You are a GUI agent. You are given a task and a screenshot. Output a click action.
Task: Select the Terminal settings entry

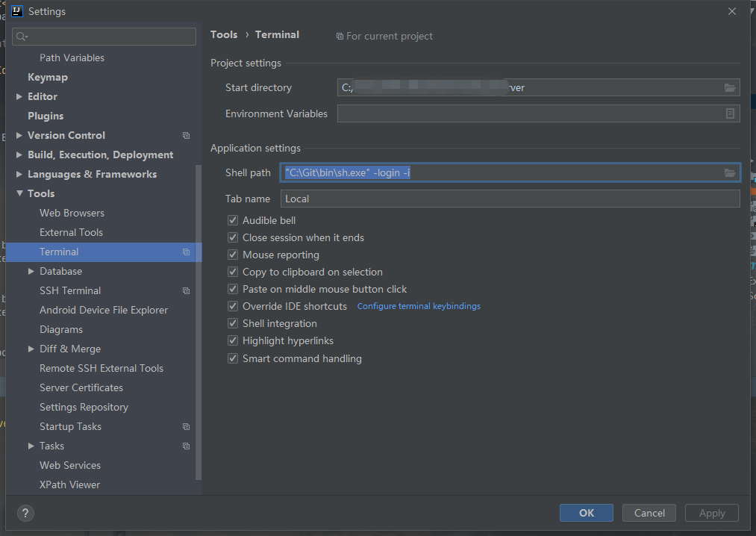(104, 252)
